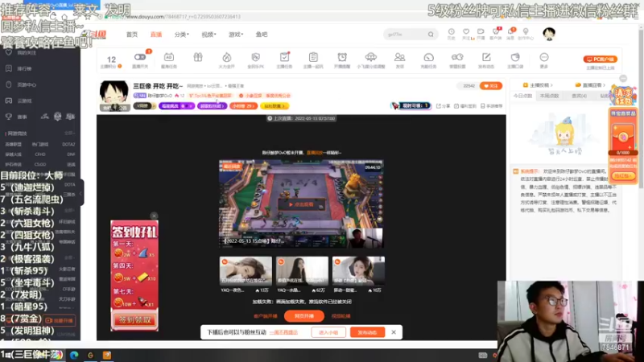This screenshot has height=362, width=644.
Task: Expand the 分类 dropdown menu
Action: [x=182, y=35]
